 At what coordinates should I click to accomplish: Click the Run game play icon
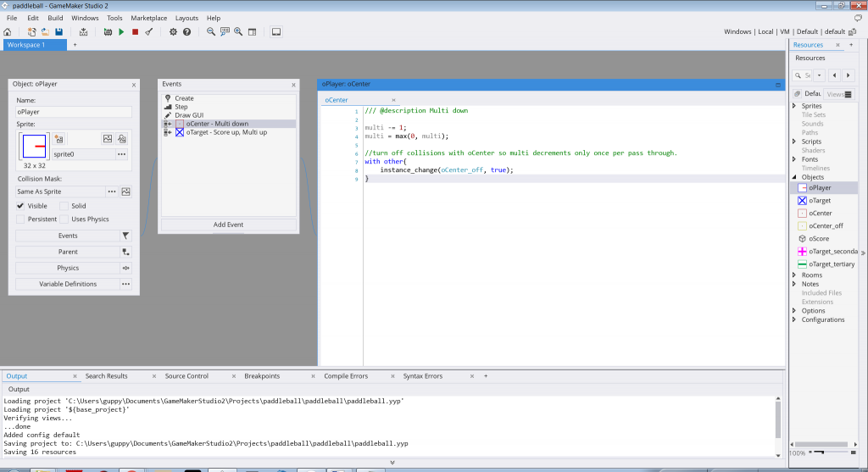[121, 32]
